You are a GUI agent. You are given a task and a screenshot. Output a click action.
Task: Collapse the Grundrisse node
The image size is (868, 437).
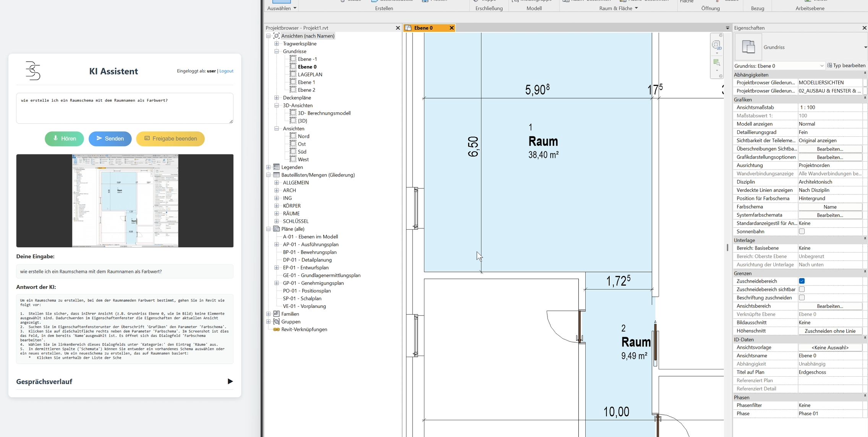277,51
